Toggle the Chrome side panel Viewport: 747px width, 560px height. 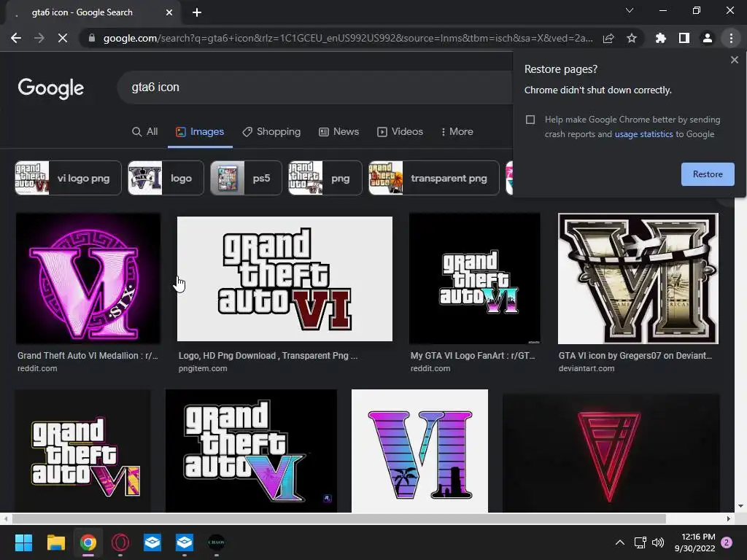pyautogui.click(x=684, y=38)
